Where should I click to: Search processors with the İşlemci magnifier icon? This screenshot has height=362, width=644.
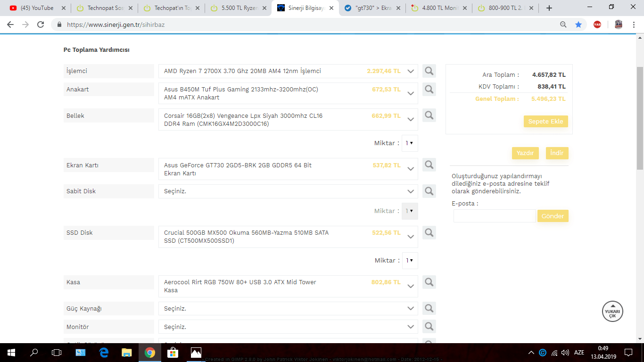429,71
